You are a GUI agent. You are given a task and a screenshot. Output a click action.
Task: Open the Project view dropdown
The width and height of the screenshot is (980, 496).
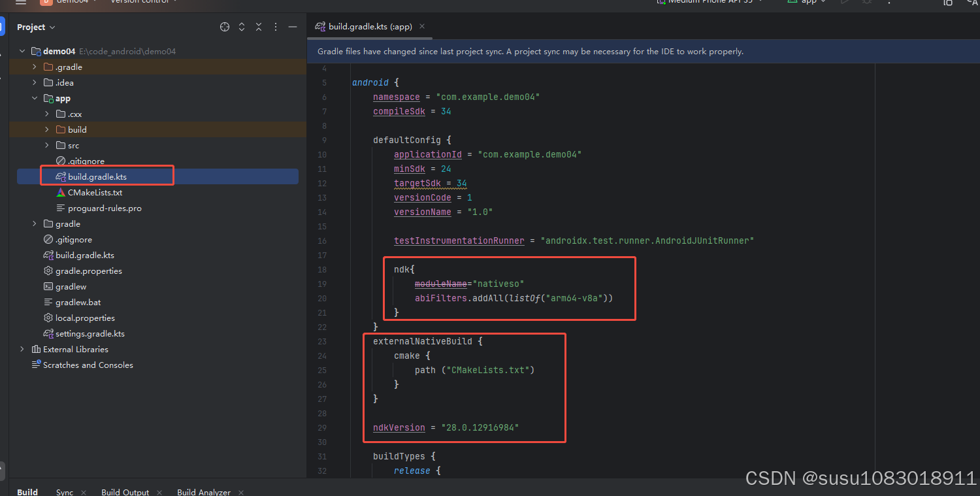click(37, 27)
